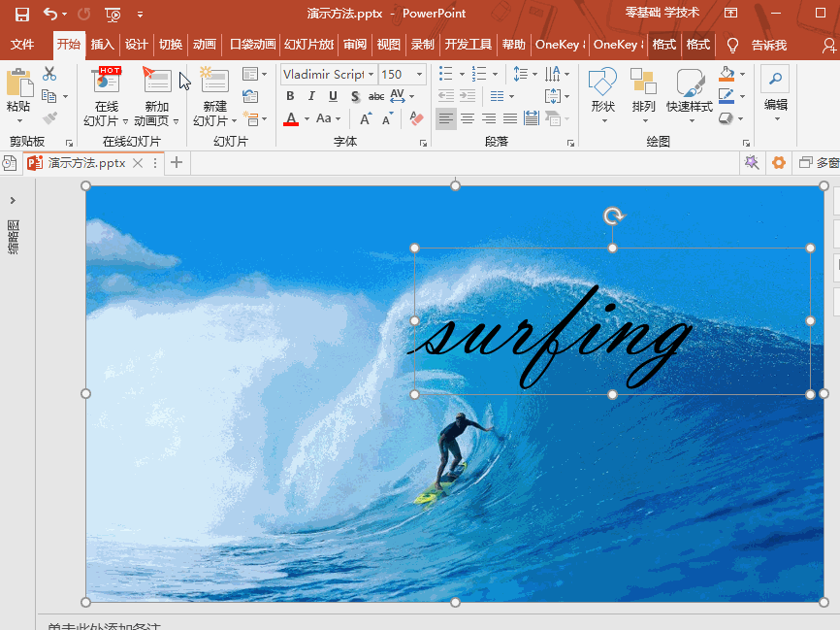
Task: Increase list indent level
Action: point(468,96)
